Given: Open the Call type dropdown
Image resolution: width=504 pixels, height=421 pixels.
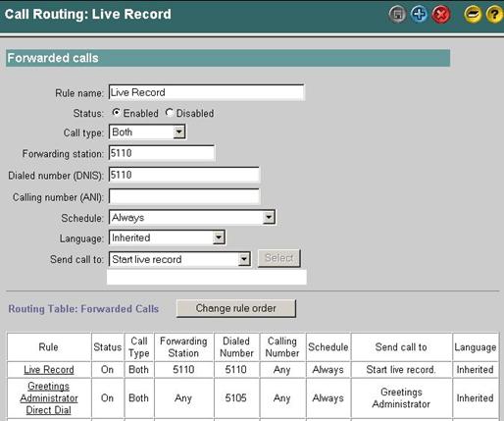Looking at the screenshot, I should pyautogui.click(x=147, y=132).
